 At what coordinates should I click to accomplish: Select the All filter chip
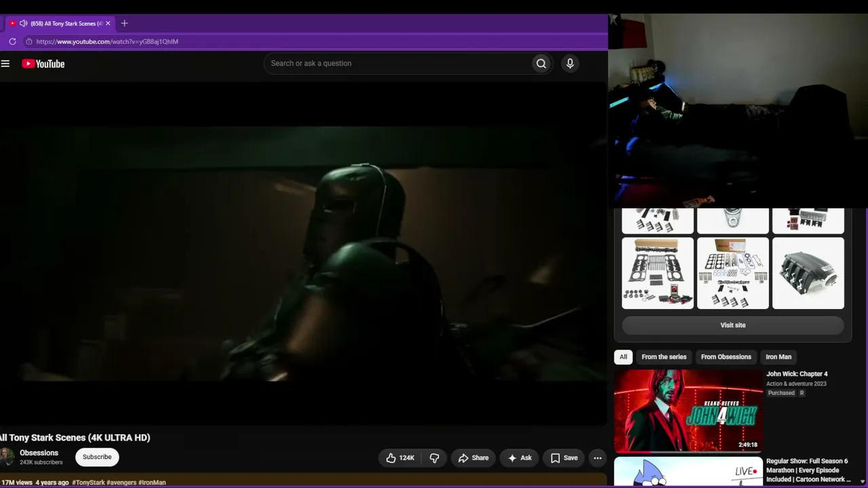[623, 357]
